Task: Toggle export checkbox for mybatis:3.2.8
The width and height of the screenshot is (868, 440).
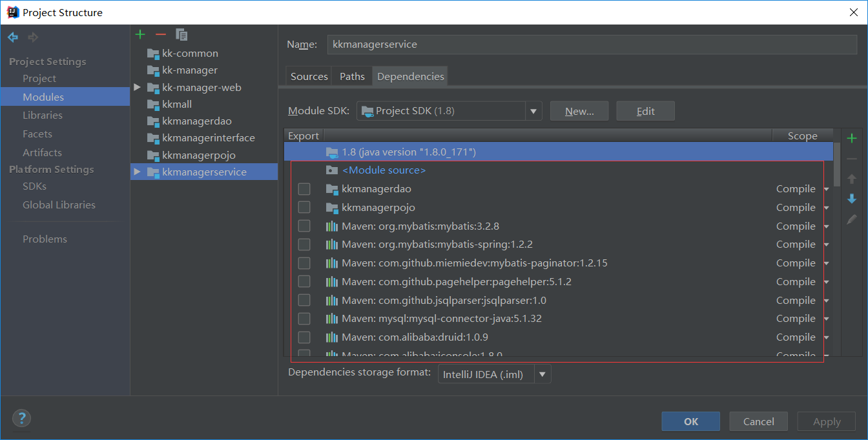Action: [x=304, y=226]
